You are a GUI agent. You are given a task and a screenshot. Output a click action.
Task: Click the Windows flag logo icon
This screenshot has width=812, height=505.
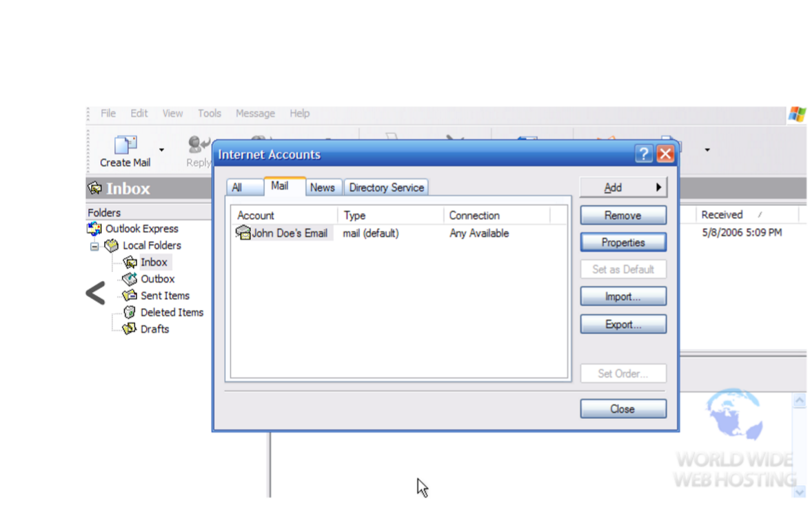797,114
